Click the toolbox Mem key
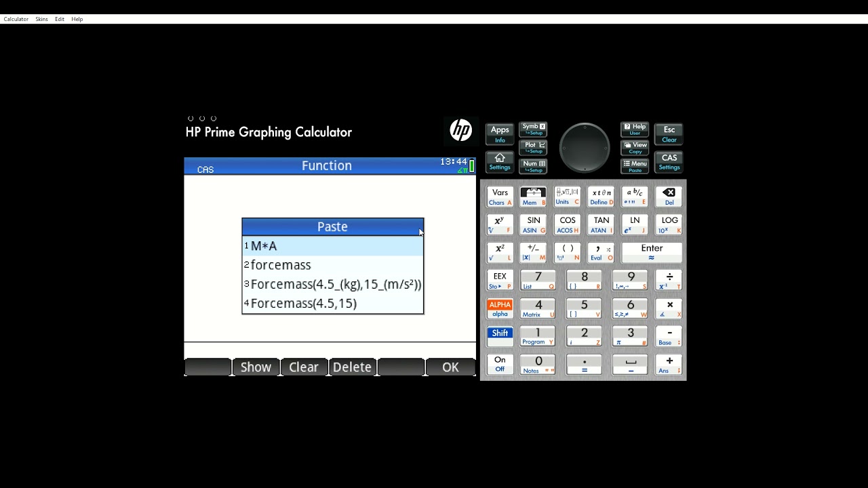The image size is (868, 488). (x=533, y=197)
